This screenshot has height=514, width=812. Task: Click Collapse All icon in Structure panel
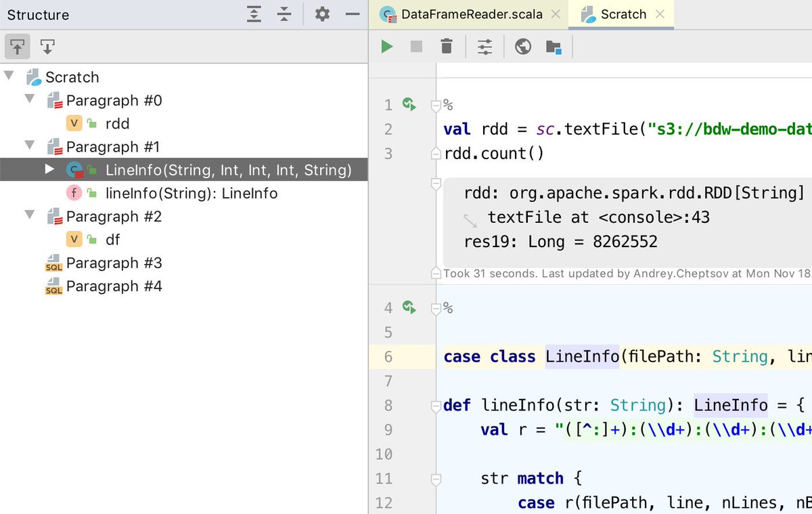click(x=284, y=14)
